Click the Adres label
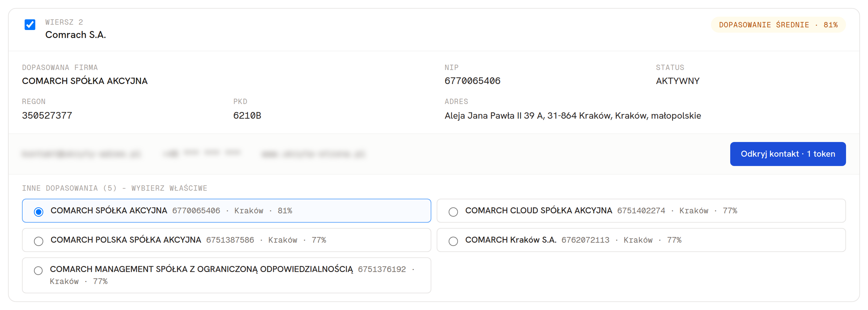This screenshot has height=310, width=868. pos(456,102)
